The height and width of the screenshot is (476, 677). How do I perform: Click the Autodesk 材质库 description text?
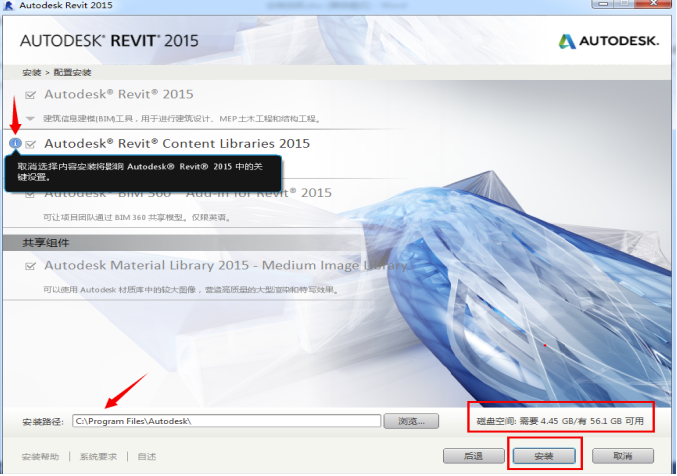pyautogui.click(x=190, y=289)
